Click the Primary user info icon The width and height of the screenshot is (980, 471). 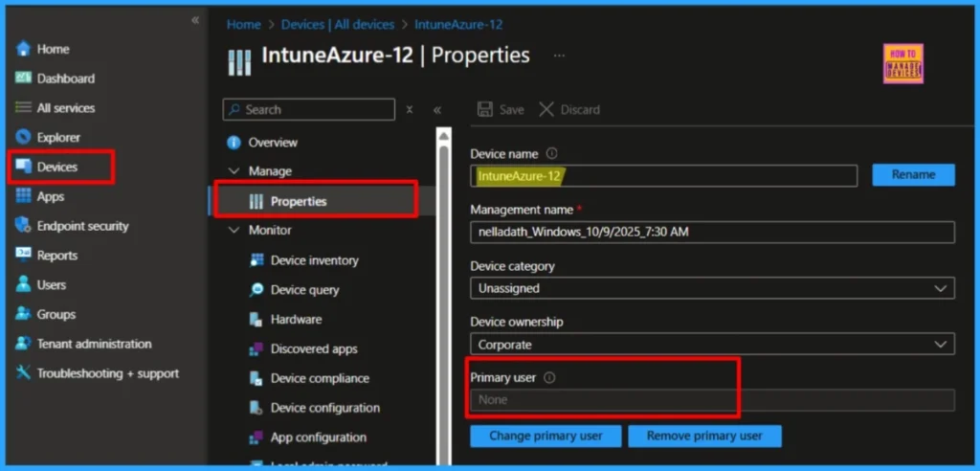(x=549, y=377)
